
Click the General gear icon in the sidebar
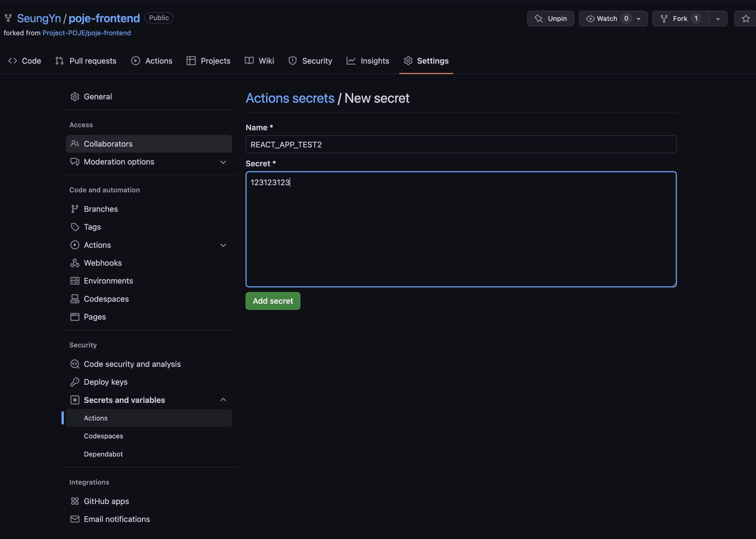(x=75, y=97)
